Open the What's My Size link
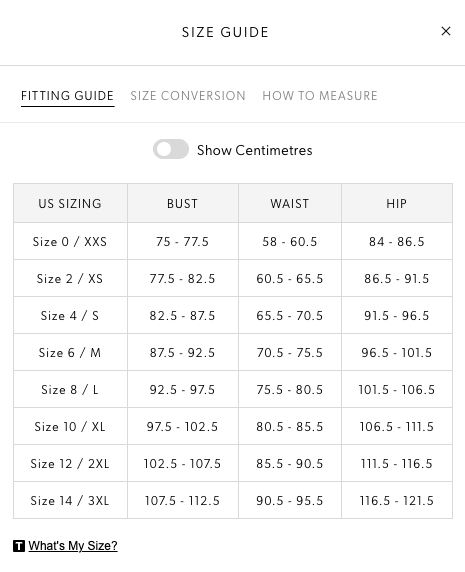 pos(73,546)
